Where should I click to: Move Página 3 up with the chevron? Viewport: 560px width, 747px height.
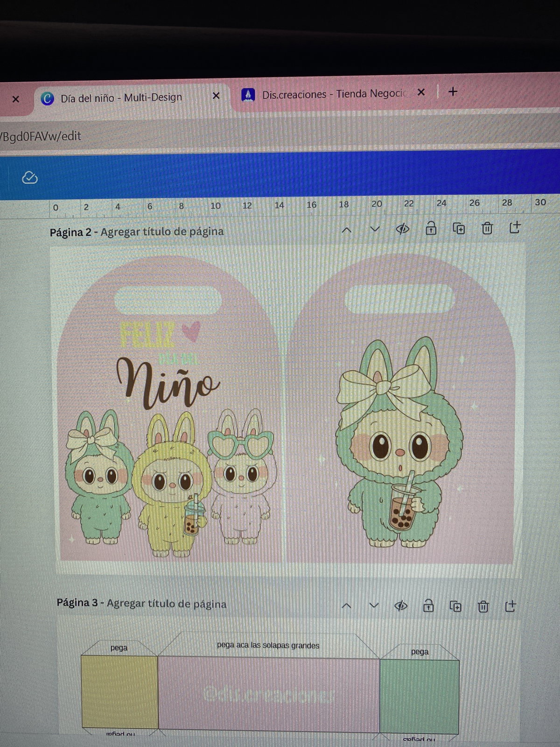[346, 606]
